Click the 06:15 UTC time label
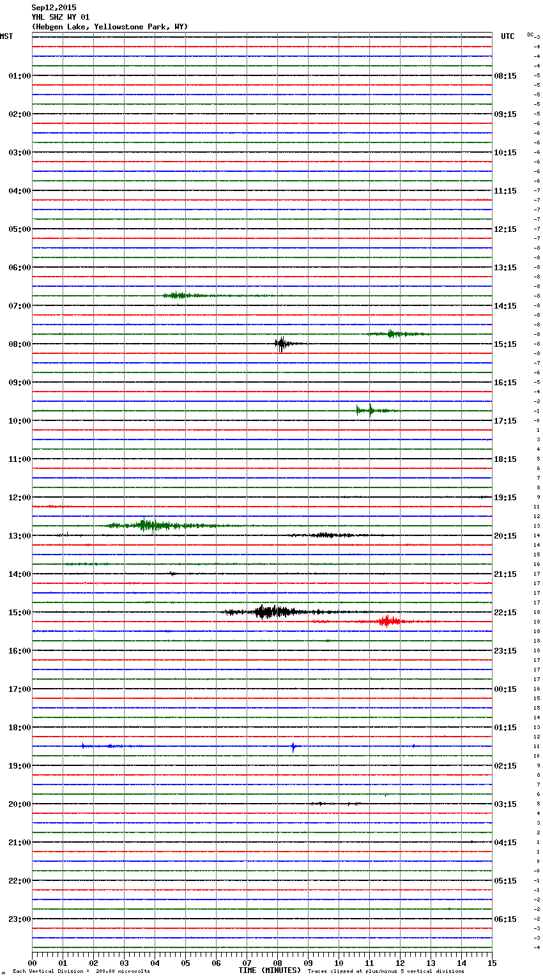The width and height of the screenshot is (543, 980). 505,919
